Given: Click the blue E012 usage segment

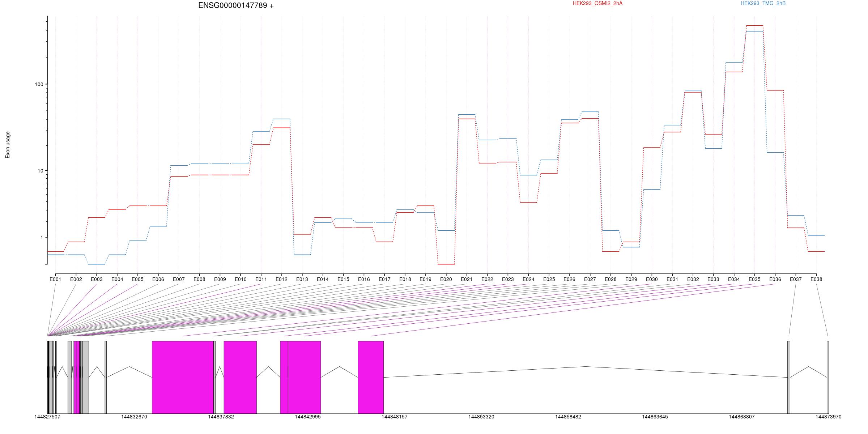Looking at the screenshot, I should [x=281, y=119].
